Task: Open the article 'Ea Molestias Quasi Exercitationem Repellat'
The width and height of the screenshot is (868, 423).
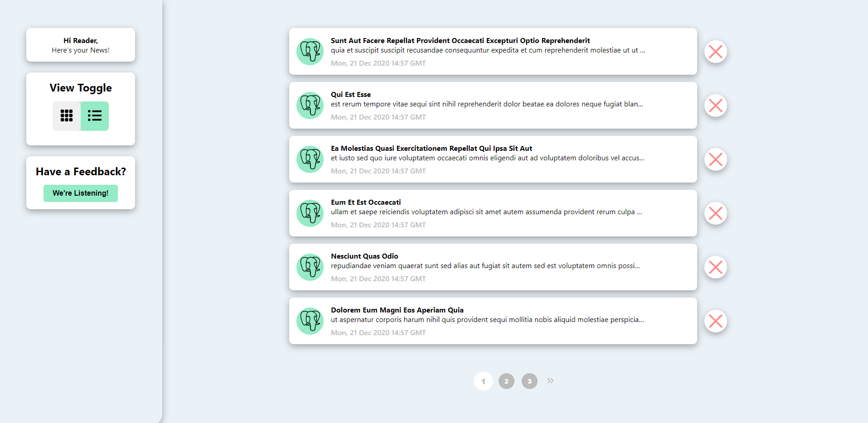Action: (432, 148)
